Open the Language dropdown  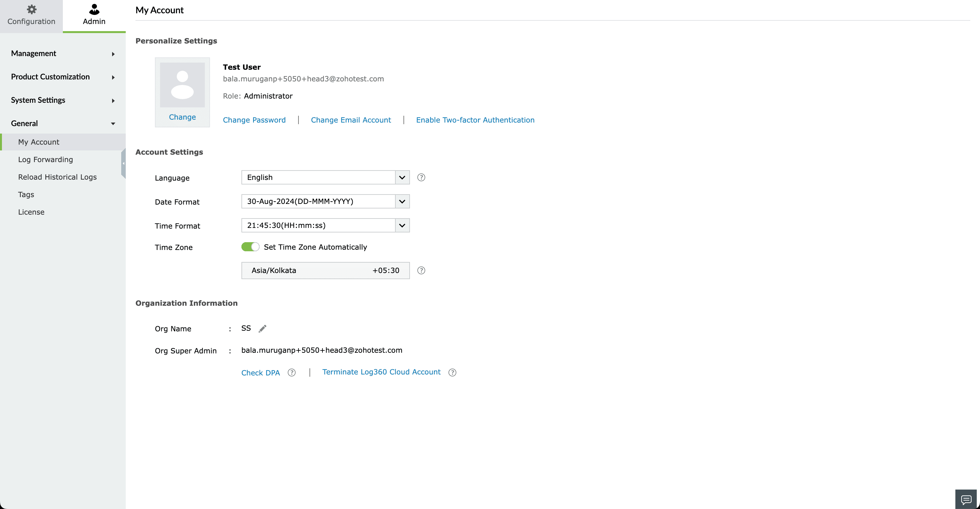click(402, 177)
